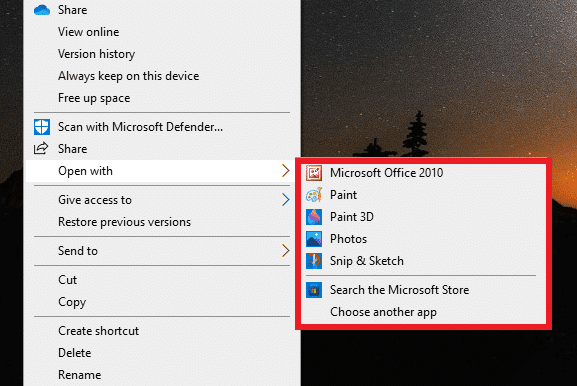The height and width of the screenshot is (386, 577).
Task: Click the Microsoft Defender shield icon
Action: point(42,127)
